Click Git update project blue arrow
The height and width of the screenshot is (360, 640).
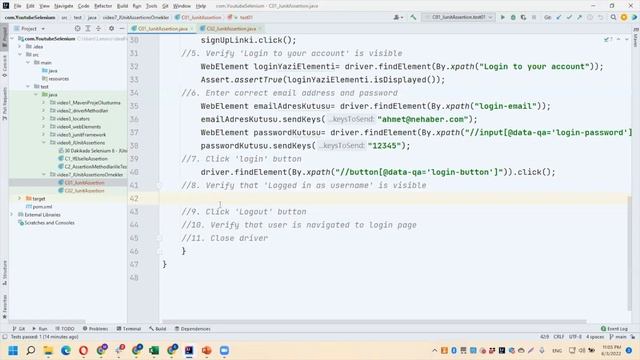point(558,18)
